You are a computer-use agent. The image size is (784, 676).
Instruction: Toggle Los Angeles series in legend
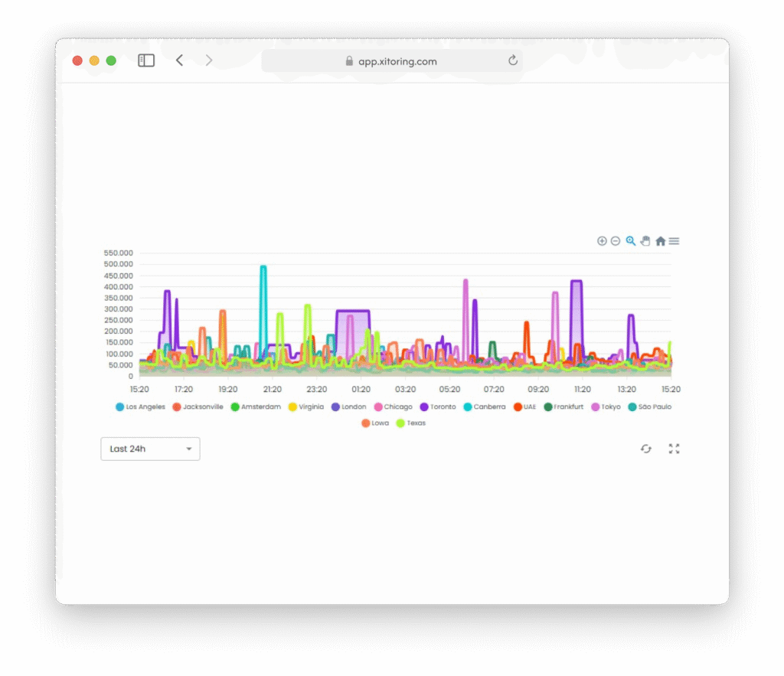tap(141, 407)
